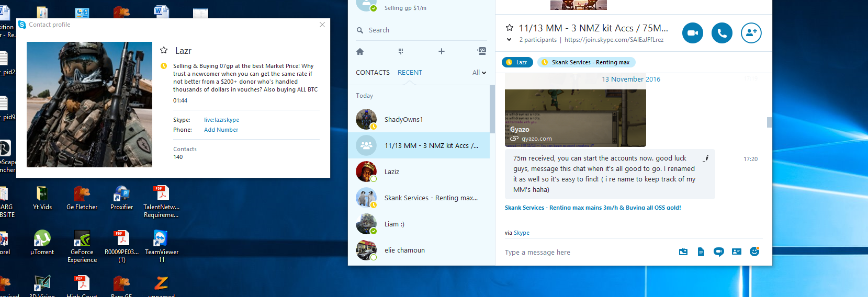Open the dial pad icon
Viewport: 868px width, 297px height.
(401, 51)
